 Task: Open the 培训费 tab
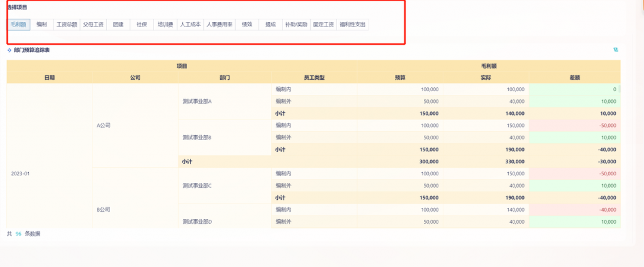point(165,25)
